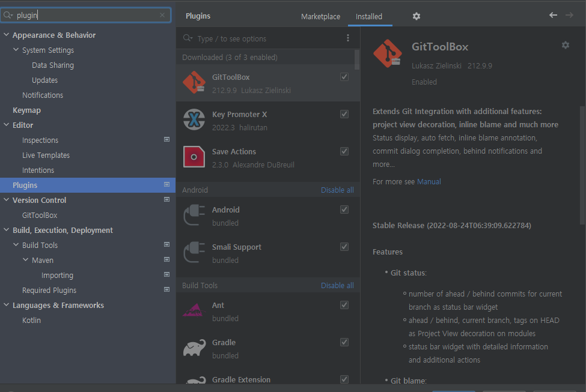Toggle the Gradle plugin checkbox
Image resolution: width=586 pixels, height=392 pixels.
point(344,342)
